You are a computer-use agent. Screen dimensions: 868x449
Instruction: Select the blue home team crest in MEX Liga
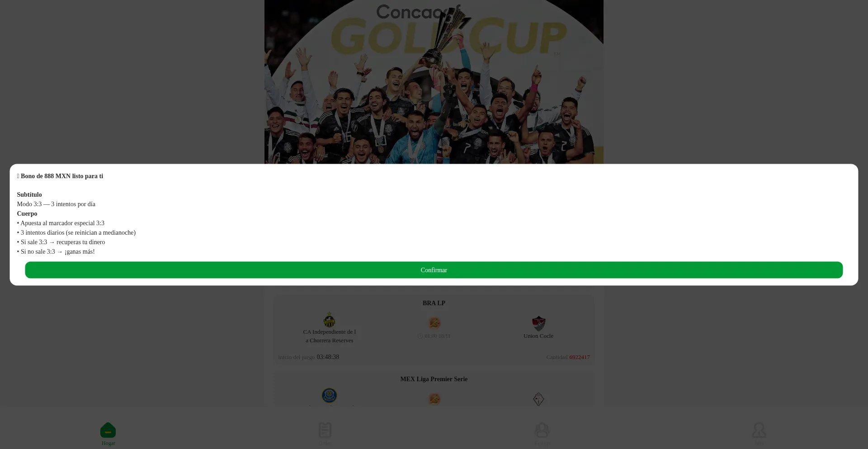coord(330,396)
